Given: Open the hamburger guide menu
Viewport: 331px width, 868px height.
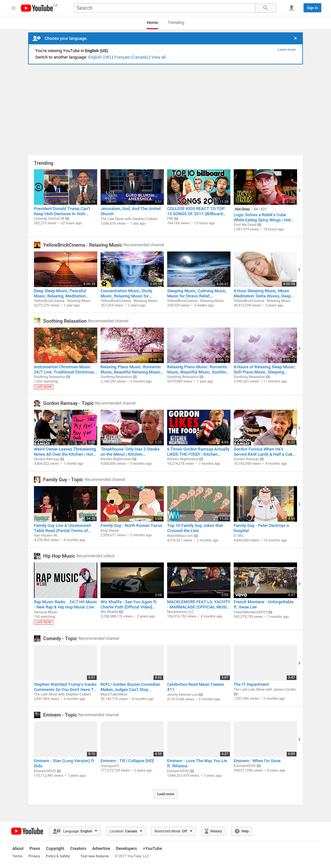Looking at the screenshot, I should (14, 8).
